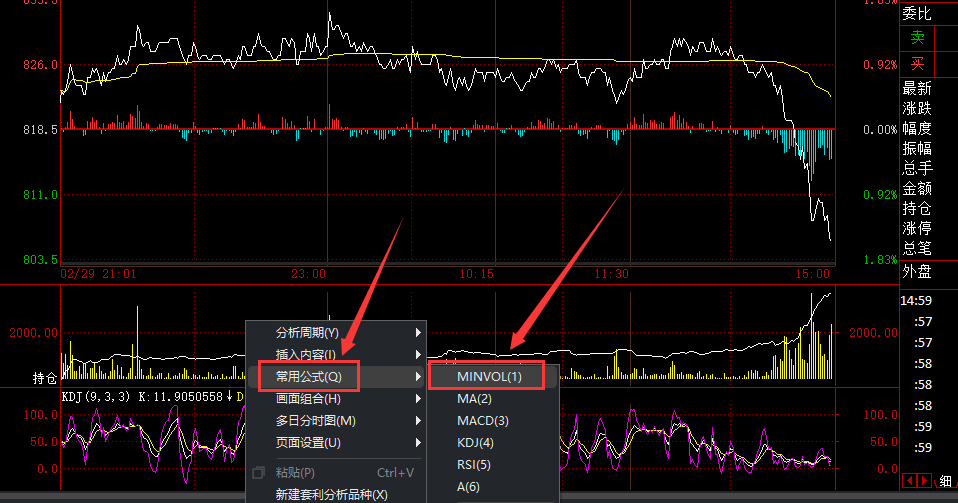Click the 金额 label in quote panel
Image resolution: width=958 pixels, height=503 pixels.
click(917, 188)
